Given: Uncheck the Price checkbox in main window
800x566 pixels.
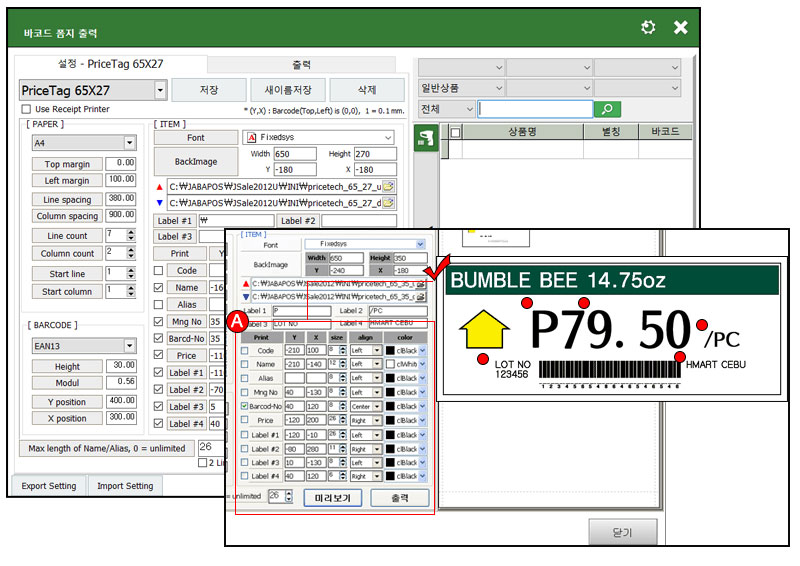Looking at the screenshot, I should coord(159,355).
